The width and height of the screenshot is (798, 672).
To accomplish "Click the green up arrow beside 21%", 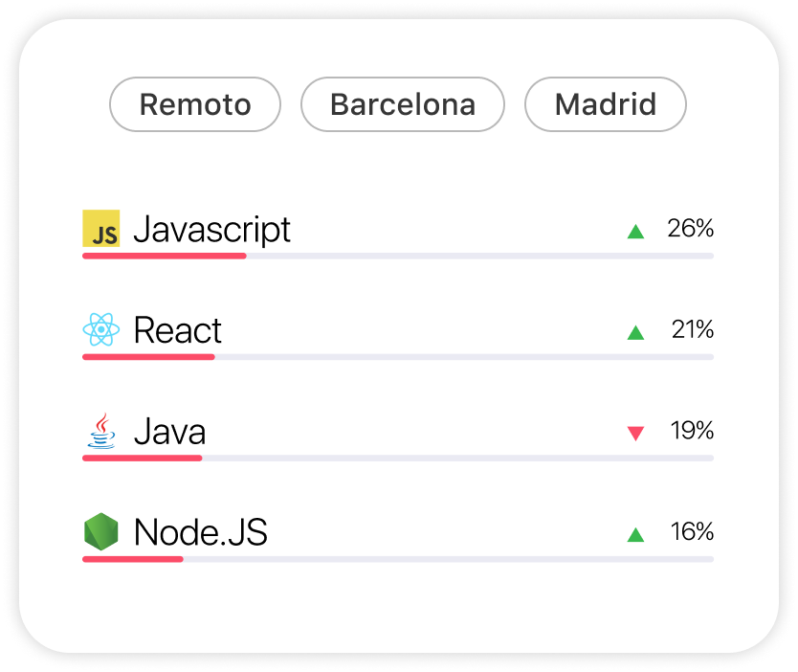I will point(635,332).
